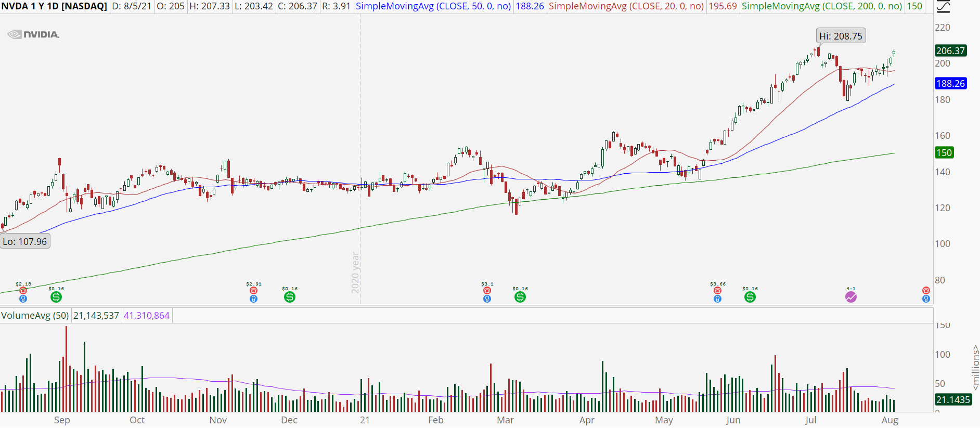
Task: Click the 180 level on price axis
Action: pos(943,99)
